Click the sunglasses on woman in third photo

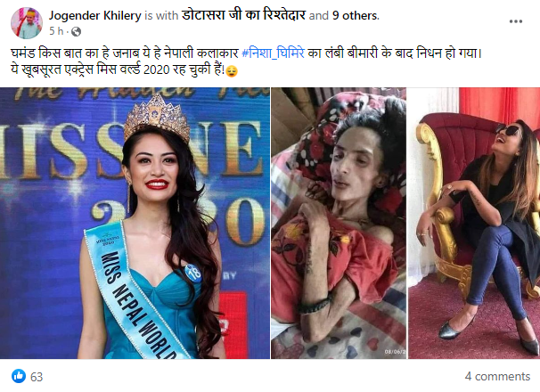508,130
